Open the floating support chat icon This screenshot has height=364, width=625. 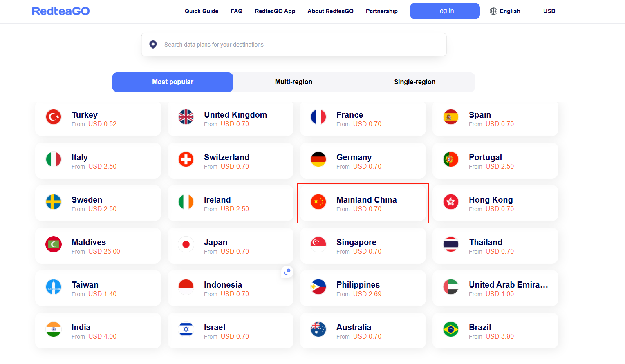[x=287, y=272]
